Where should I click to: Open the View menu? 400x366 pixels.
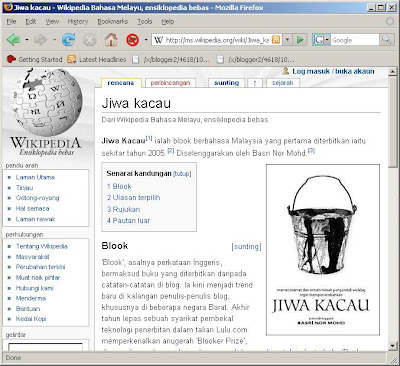(52, 22)
